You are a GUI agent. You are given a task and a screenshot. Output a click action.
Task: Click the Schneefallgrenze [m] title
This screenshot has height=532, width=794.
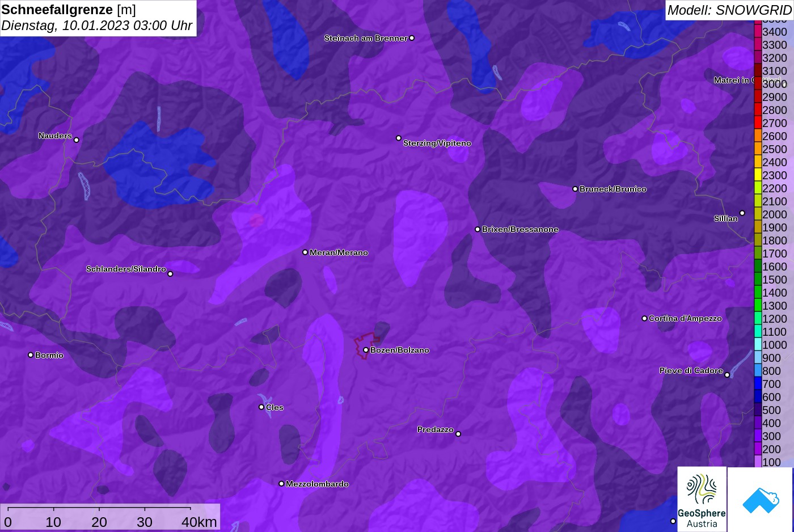tap(69, 10)
